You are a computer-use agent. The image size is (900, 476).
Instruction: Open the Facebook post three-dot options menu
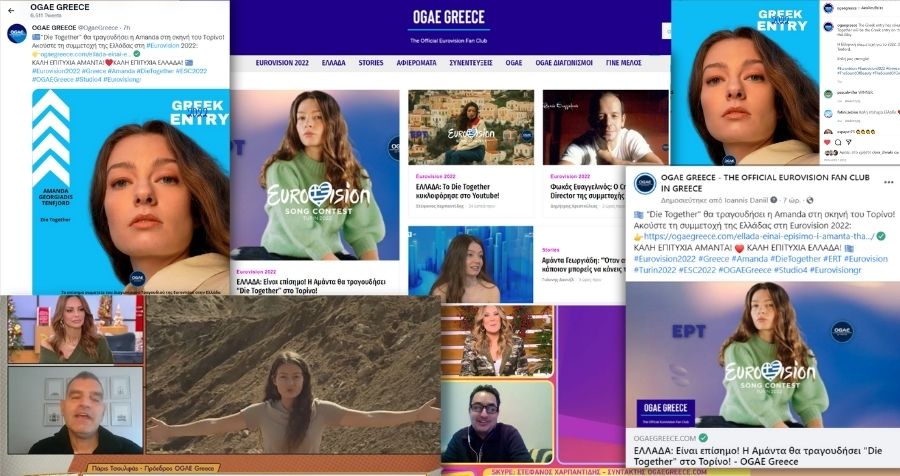click(887, 178)
